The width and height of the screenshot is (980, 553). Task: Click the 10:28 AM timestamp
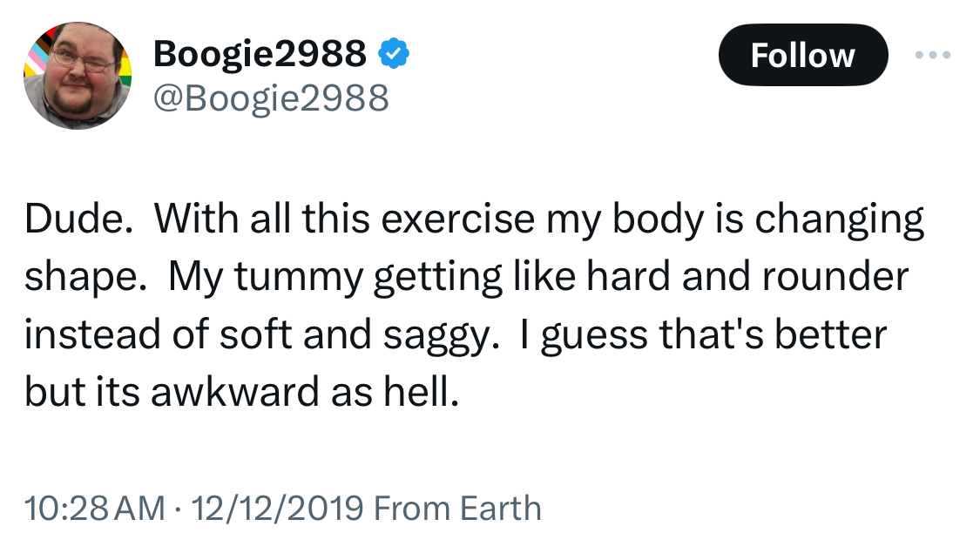tap(93, 508)
